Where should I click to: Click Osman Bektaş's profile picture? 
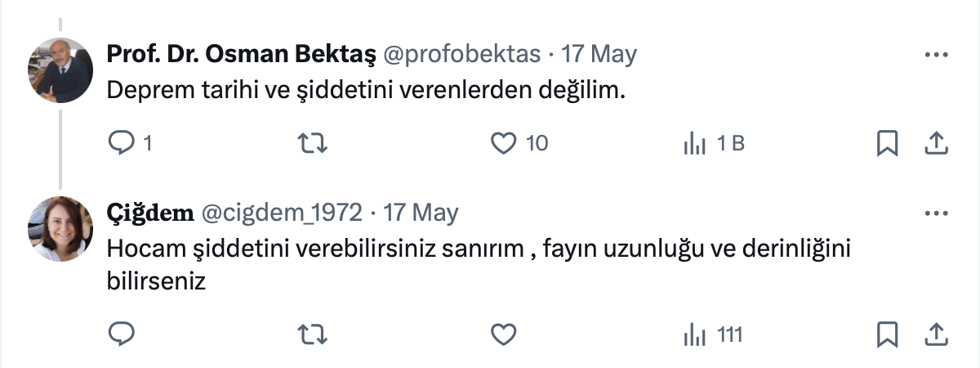[61, 70]
